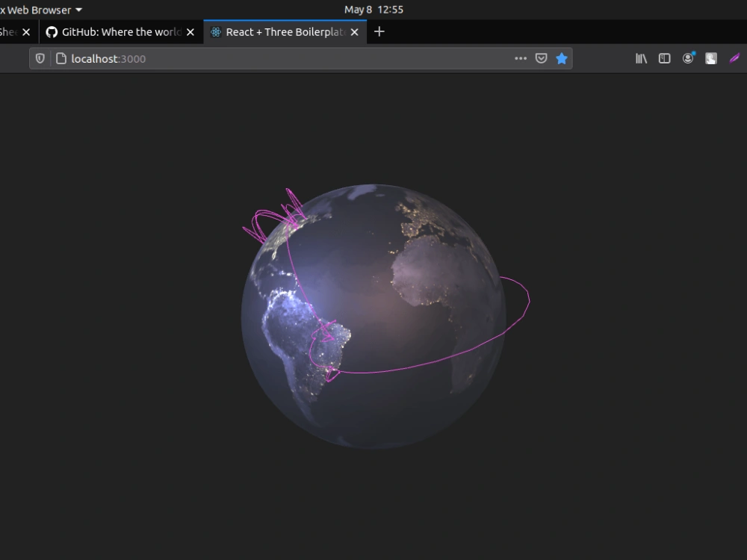Toggle the sidebar view icon

(665, 58)
